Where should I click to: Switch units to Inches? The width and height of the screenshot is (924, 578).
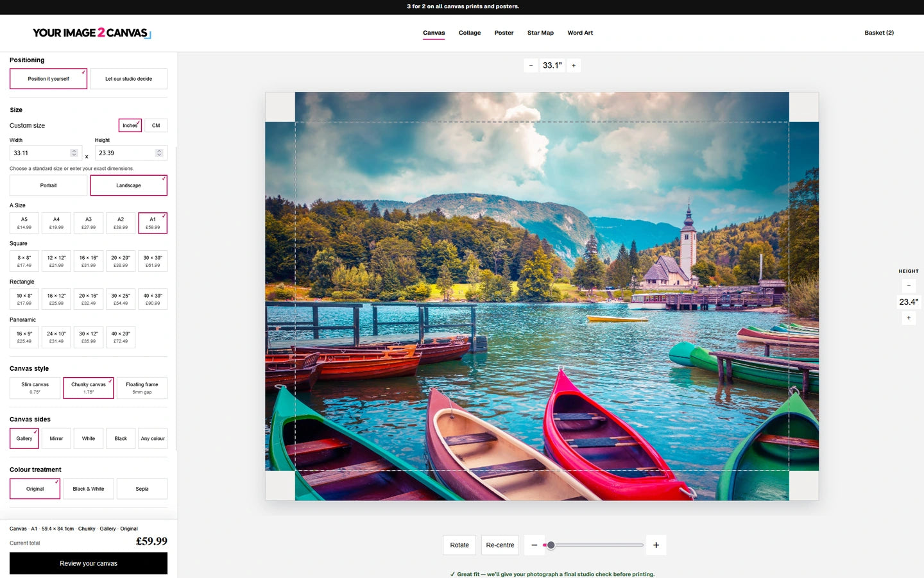tap(130, 126)
